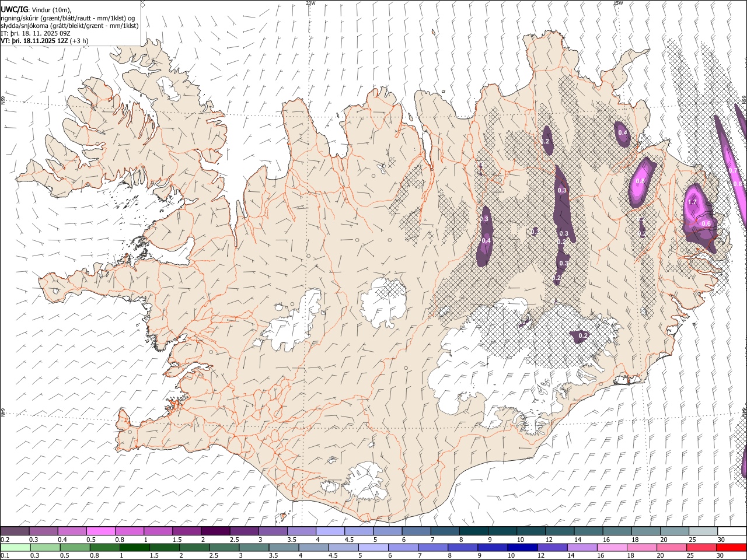Pick the dark plum 0.2 swatch, upper legend row
The width and height of the screenshot is (747, 560).
click(x=15, y=531)
